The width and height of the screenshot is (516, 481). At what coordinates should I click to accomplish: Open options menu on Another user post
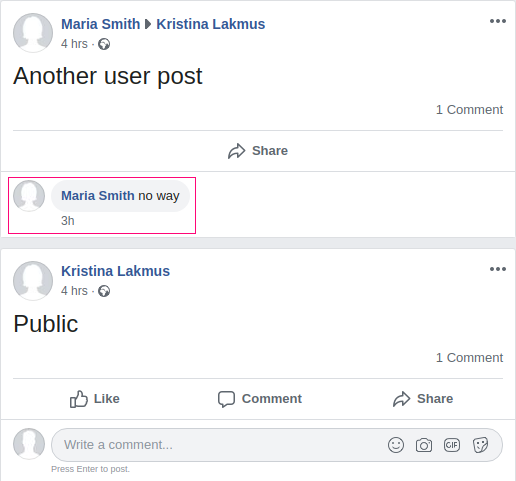[498, 21]
